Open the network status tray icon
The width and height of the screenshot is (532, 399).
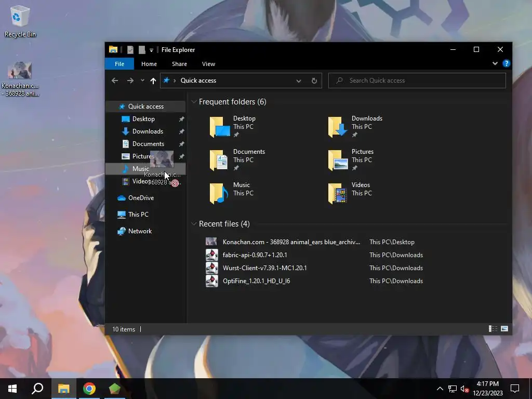453,389
